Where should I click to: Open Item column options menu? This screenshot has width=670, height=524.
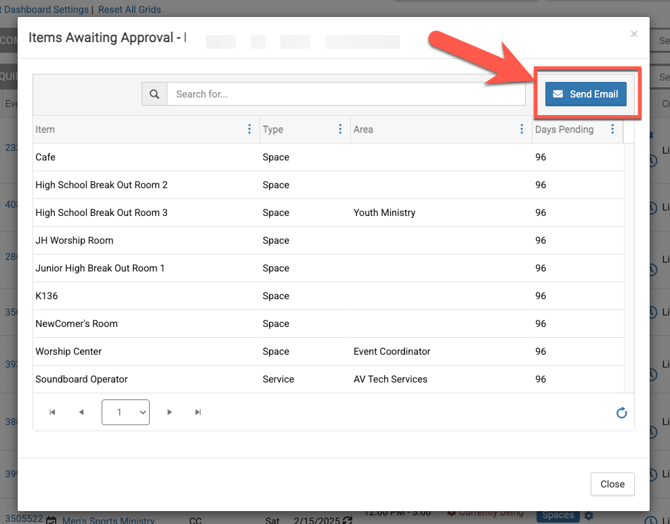(249, 129)
